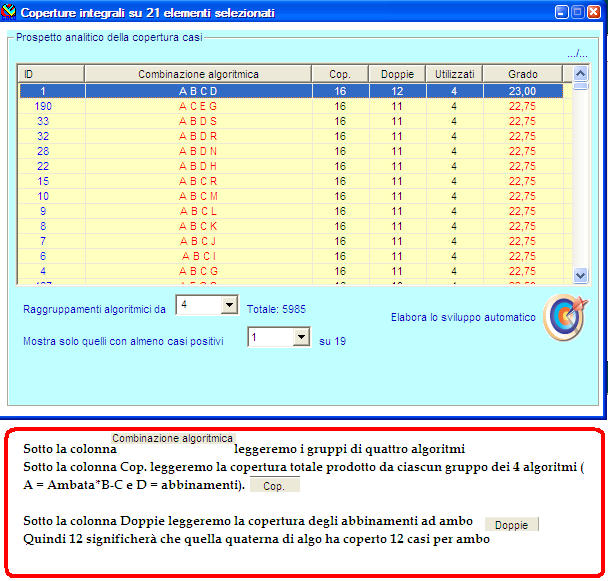Close the Coperture integrali window

(x=594, y=12)
